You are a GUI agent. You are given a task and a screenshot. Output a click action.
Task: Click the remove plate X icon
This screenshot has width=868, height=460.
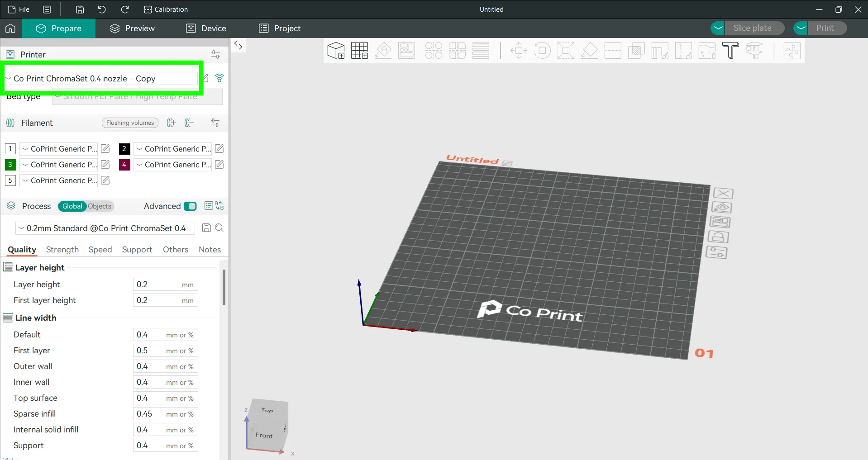[x=724, y=194]
